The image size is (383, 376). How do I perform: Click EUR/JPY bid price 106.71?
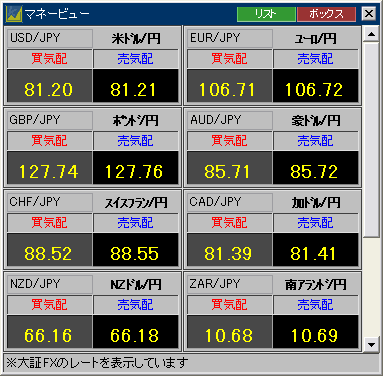(x=230, y=86)
